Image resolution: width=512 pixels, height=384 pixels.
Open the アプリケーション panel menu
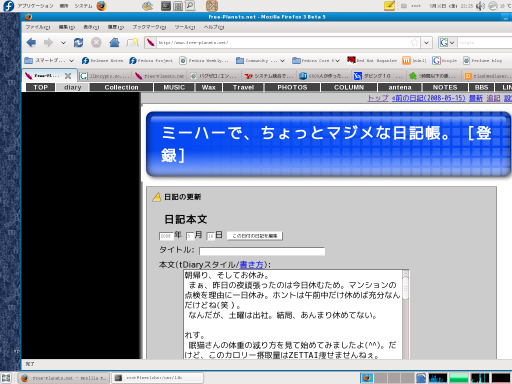35,6
